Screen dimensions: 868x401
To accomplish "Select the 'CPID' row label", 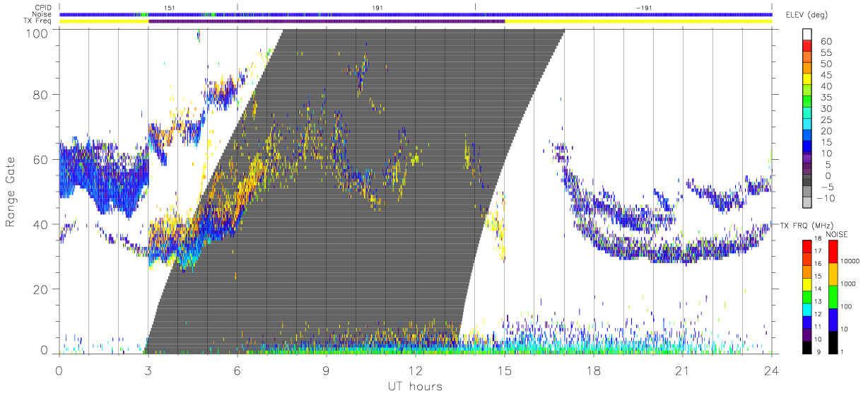I will pyautogui.click(x=42, y=6).
